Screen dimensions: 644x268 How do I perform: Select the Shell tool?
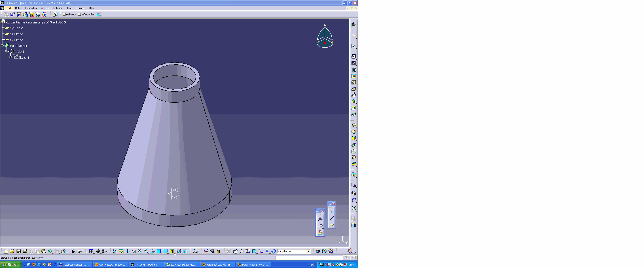354,145
